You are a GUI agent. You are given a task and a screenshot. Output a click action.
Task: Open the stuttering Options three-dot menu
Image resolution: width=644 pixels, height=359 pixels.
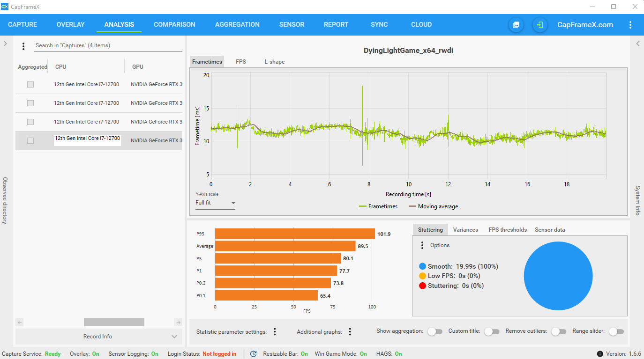coord(422,245)
